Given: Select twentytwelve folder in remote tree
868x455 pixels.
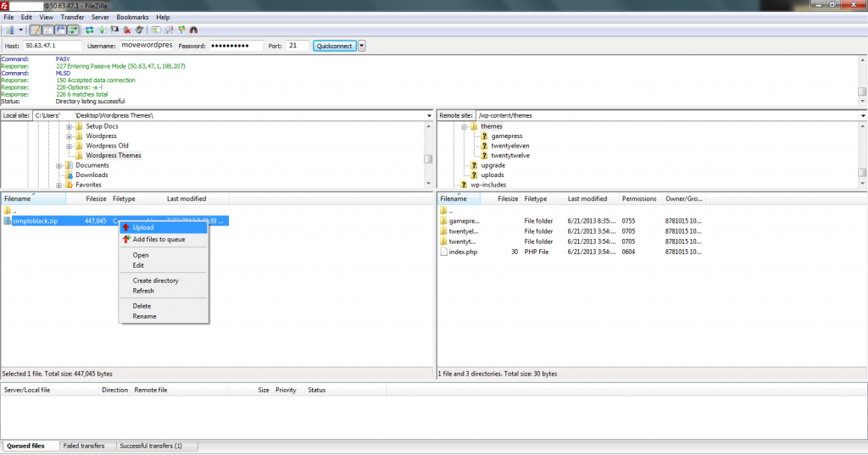Looking at the screenshot, I should coord(509,156).
